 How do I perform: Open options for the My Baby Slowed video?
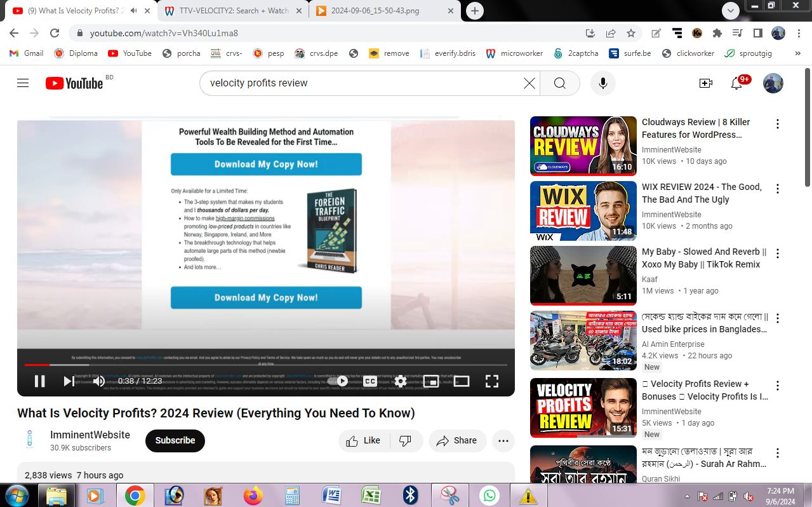click(x=778, y=253)
